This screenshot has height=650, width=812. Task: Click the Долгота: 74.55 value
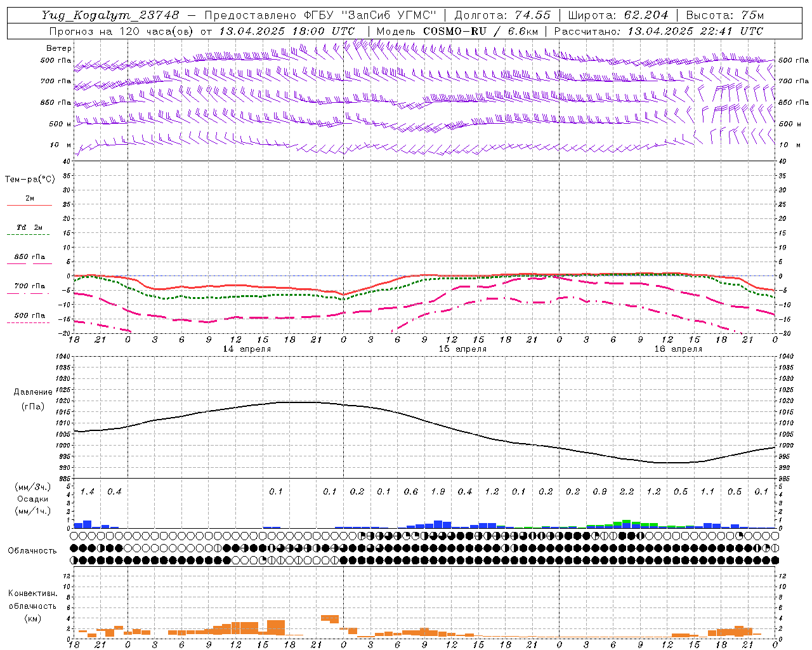(502, 15)
